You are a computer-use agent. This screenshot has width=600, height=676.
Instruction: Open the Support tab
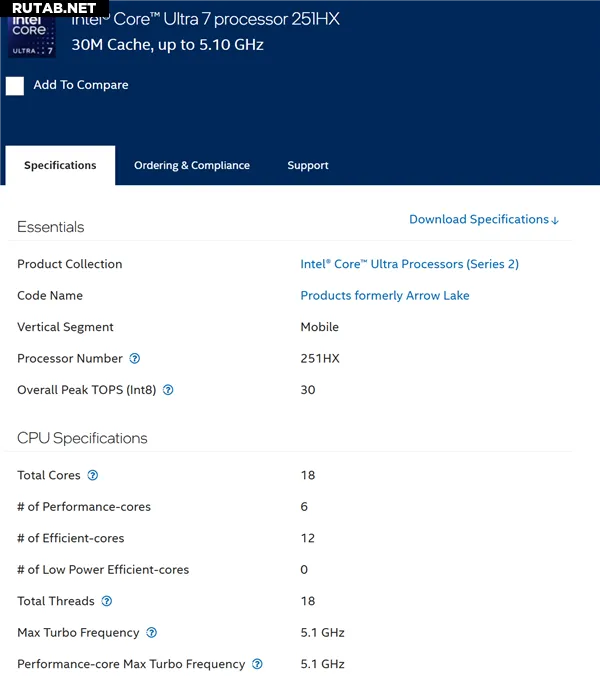coord(308,166)
